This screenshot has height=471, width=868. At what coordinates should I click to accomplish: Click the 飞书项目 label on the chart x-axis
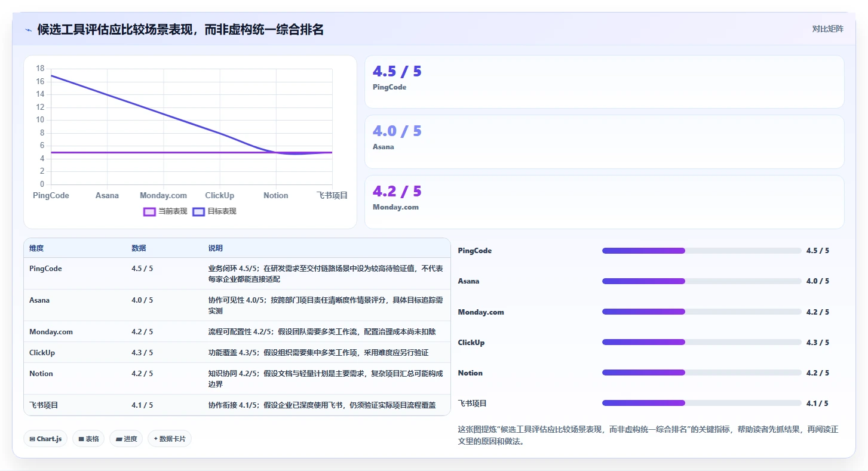332,196
